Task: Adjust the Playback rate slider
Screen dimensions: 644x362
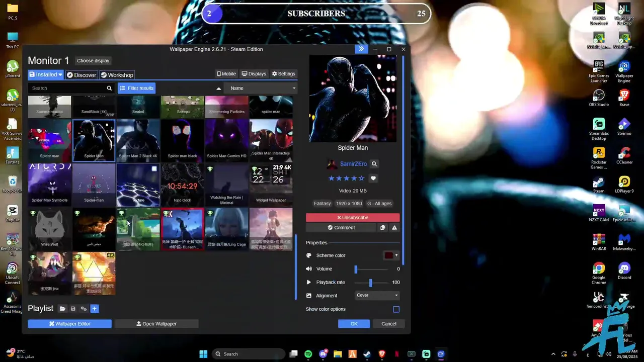Action: click(x=371, y=283)
